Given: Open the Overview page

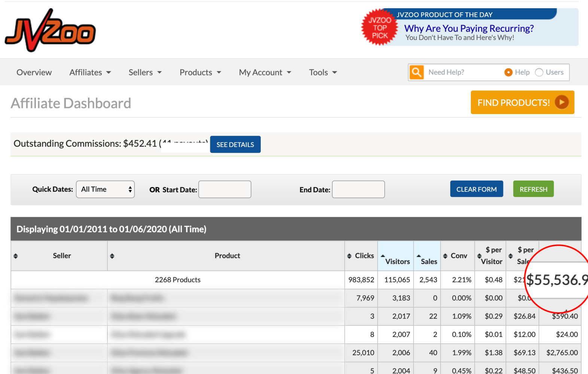Looking at the screenshot, I should pos(34,72).
